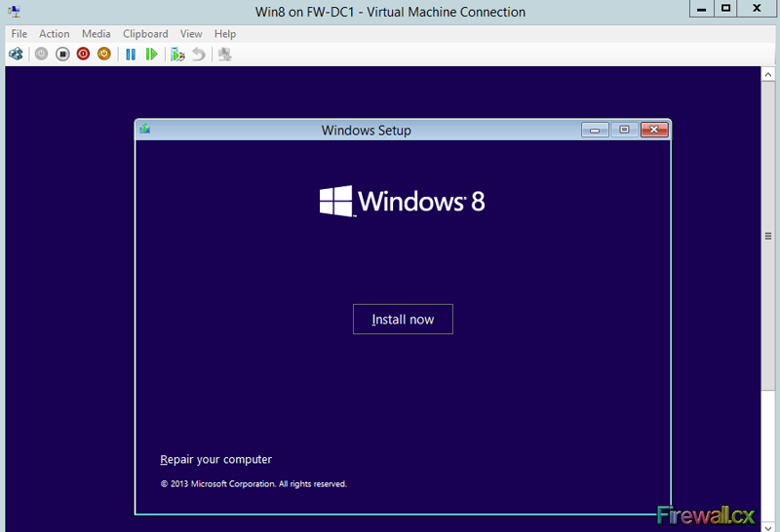Click the Install now button
Screen dimensions: 780x532
tap(403, 320)
